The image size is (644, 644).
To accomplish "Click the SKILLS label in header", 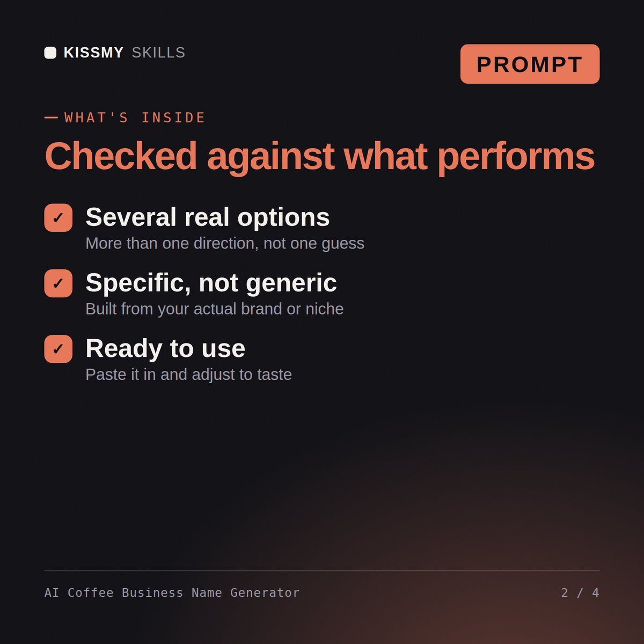I will tap(158, 53).
